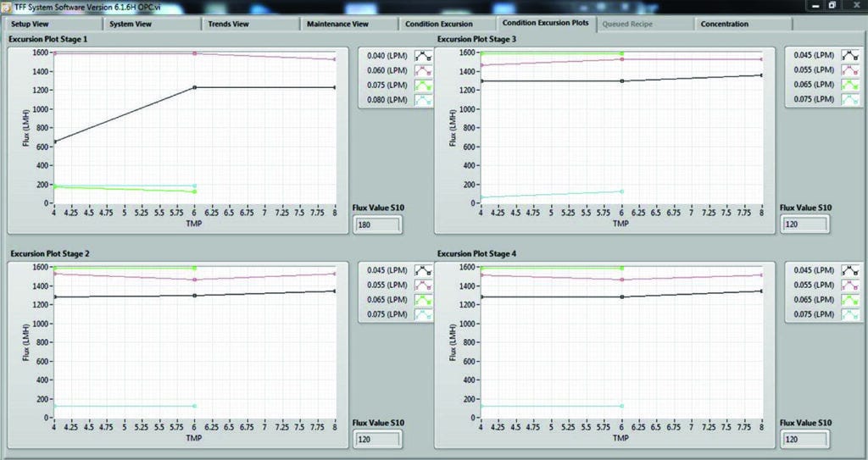Click the Stage 4 0.055 (LPM) legend plot icon
This screenshot has height=460, width=868.
pyautogui.click(x=848, y=285)
